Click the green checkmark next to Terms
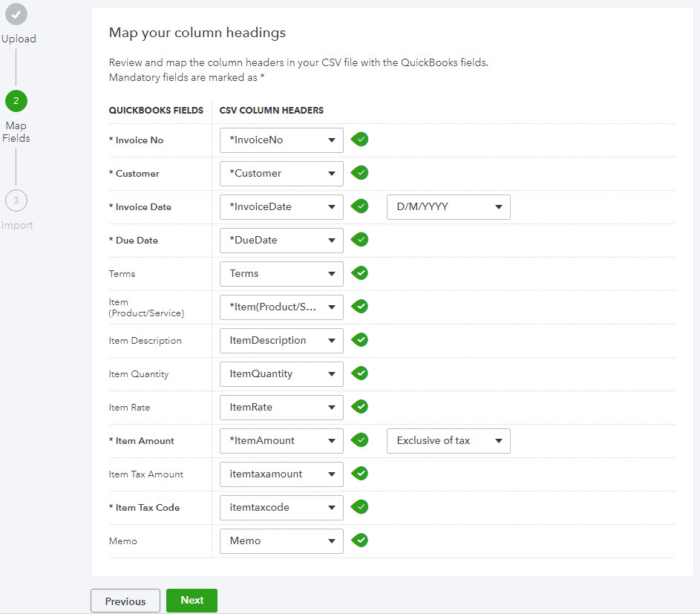 coord(360,273)
